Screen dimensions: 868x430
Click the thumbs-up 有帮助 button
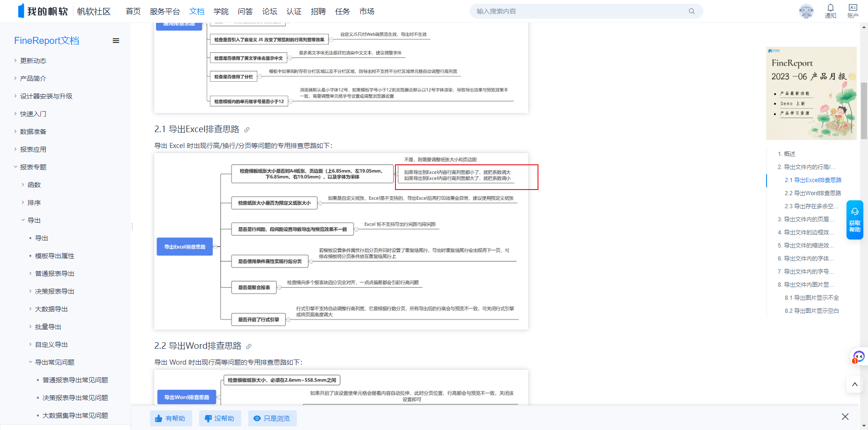[x=171, y=418]
